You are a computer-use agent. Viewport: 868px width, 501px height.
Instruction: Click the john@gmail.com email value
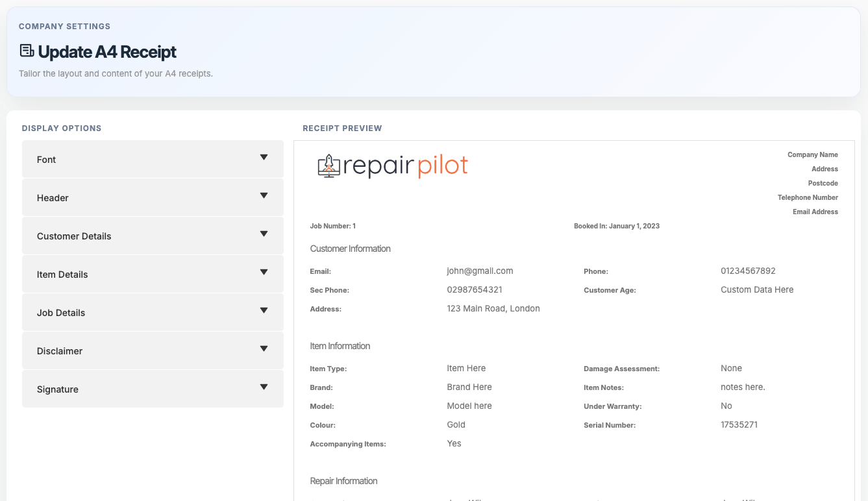coord(480,271)
